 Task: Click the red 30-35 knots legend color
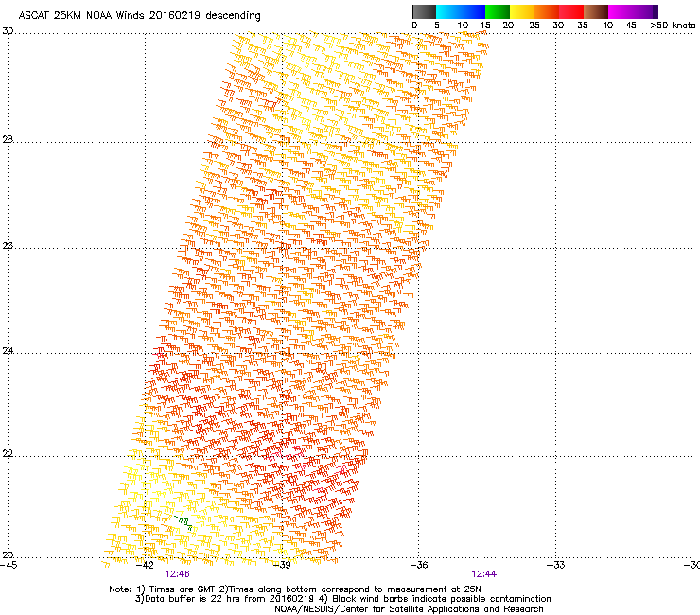[571, 11]
